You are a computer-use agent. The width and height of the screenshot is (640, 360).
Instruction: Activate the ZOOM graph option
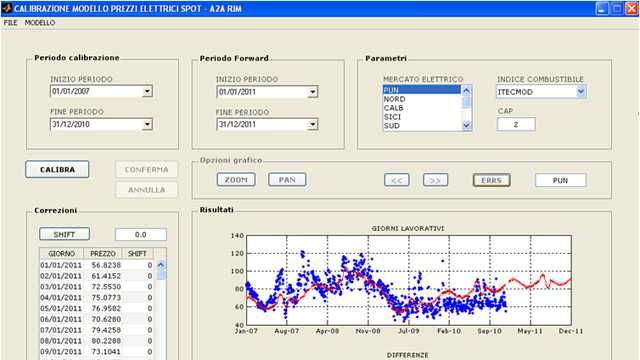coord(236,180)
